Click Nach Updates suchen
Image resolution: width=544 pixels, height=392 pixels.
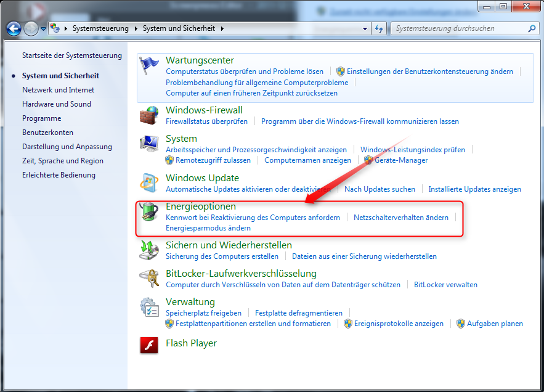[x=380, y=189]
